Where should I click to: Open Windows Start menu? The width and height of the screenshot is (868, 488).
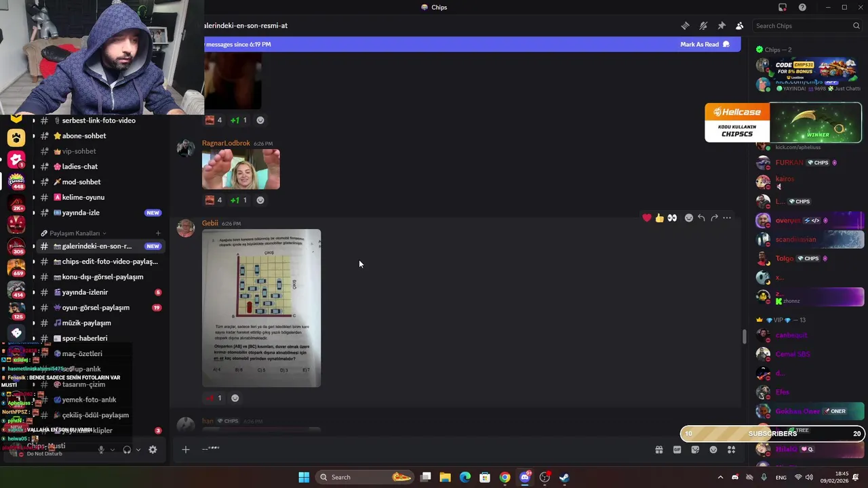(x=304, y=477)
